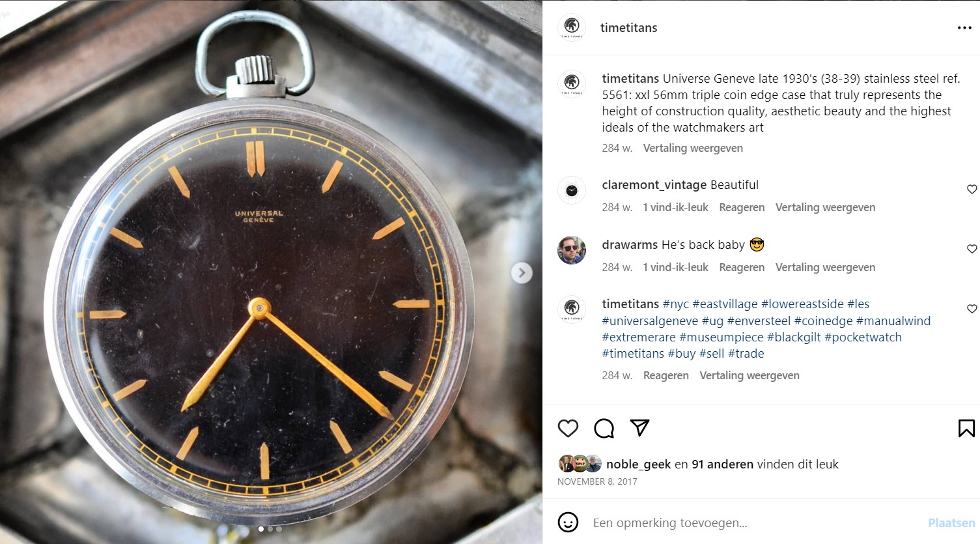Click the Plaatsen post button
The image size is (980, 544).
coord(951,523)
